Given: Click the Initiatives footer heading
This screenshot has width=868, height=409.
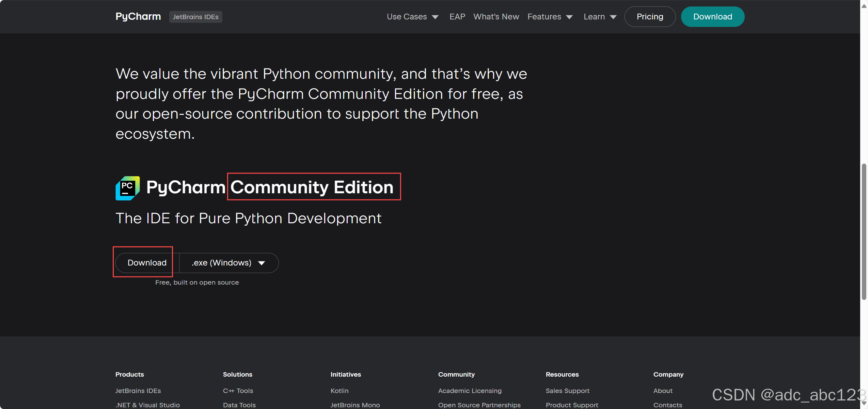Looking at the screenshot, I should (346, 374).
